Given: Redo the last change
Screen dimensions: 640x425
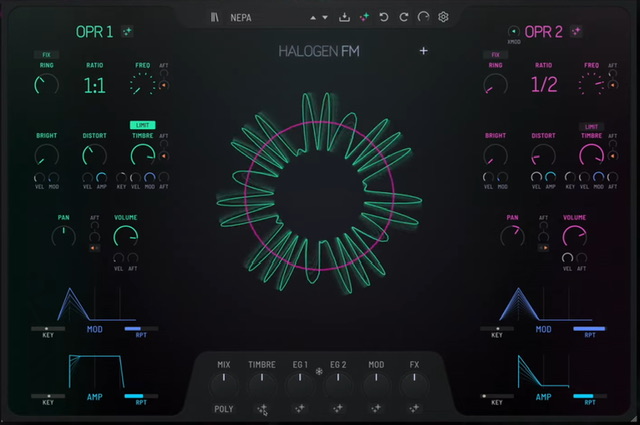Looking at the screenshot, I should click(403, 17).
